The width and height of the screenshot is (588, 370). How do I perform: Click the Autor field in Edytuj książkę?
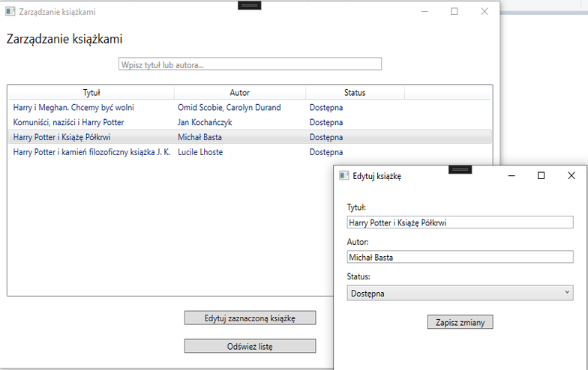pyautogui.click(x=460, y=257)
